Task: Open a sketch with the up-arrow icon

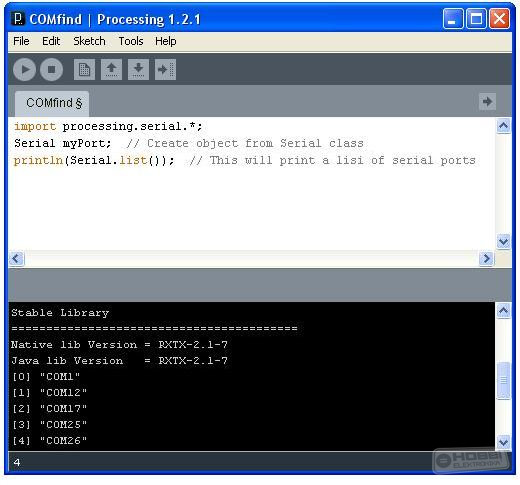Action: (111, 69)
